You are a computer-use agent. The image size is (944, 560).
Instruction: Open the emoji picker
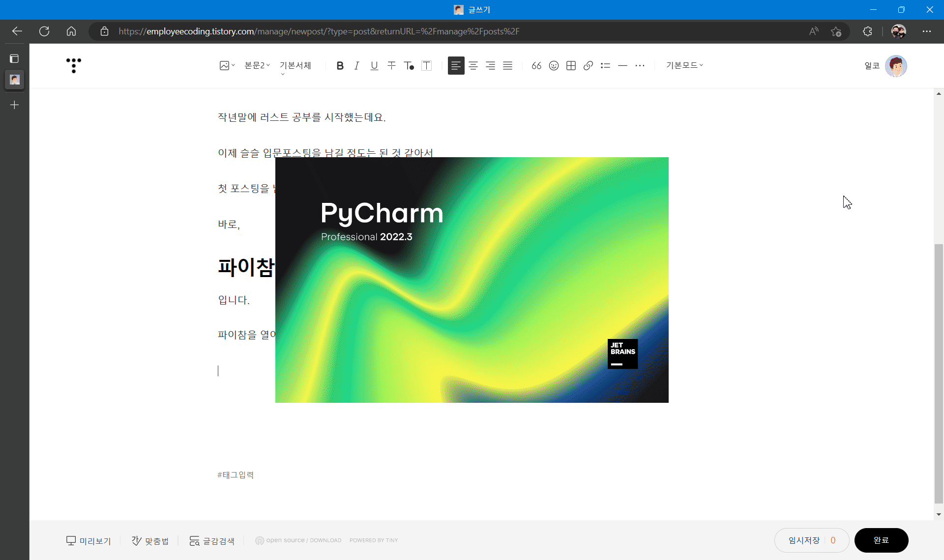(554, 66)
